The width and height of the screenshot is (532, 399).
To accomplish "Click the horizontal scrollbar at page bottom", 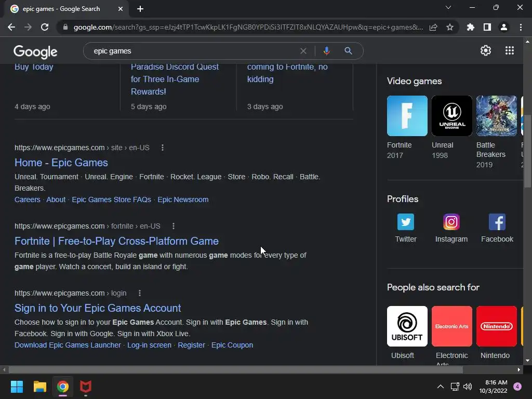I will click(235, 369).
